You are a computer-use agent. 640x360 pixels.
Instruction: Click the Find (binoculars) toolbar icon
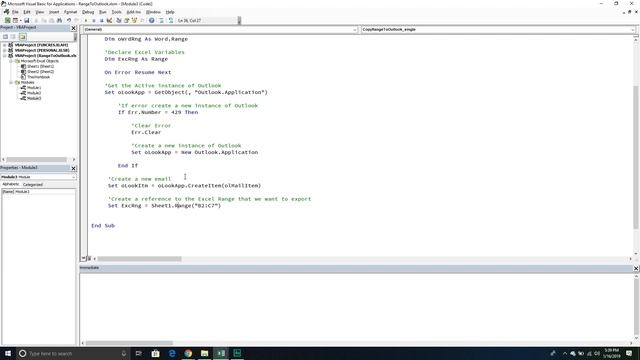pos(60,20)
